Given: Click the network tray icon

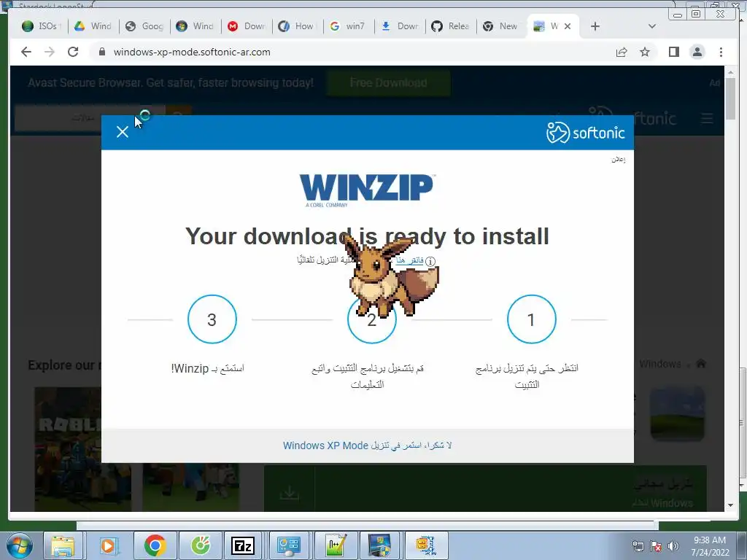Looking at the screenshot, I should point(638,546).
